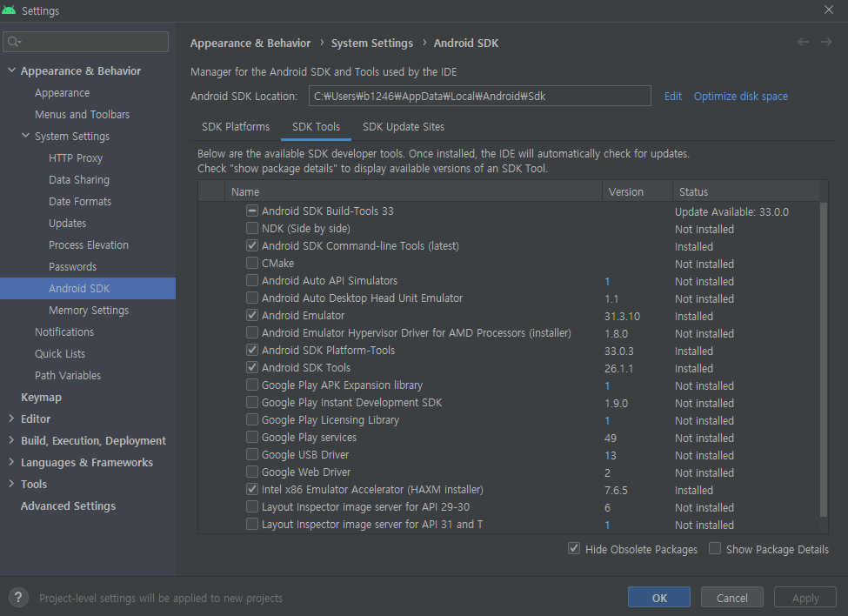Expand the Editor section
848x616 pixels.
point(11,418)
